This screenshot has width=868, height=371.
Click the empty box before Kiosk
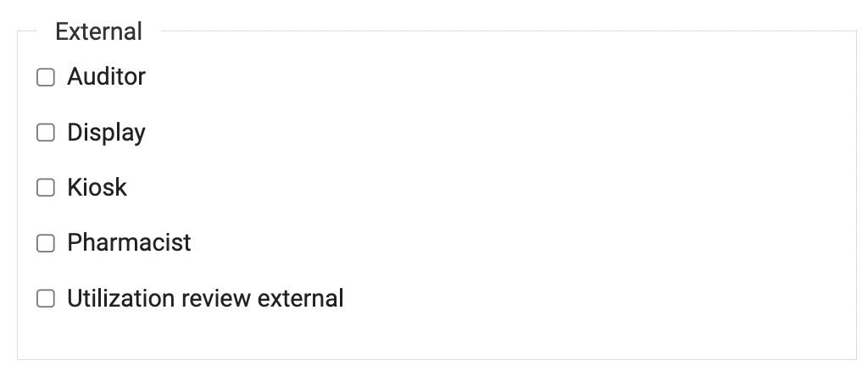45,188
